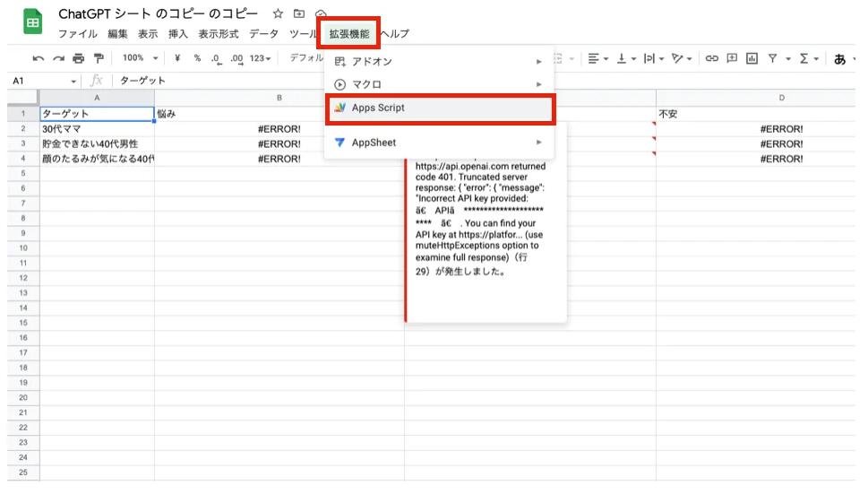Select cell 貯金できない40代男性

coord(97,144)
